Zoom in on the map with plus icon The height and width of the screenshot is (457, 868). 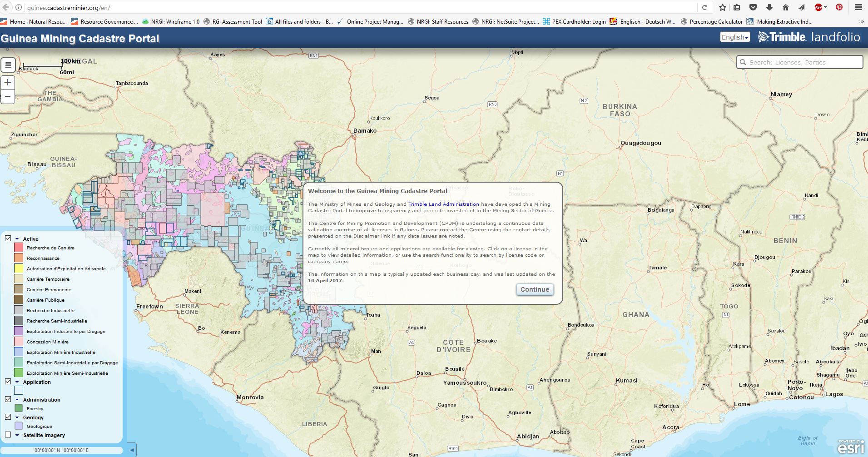[x=7, y=82]
